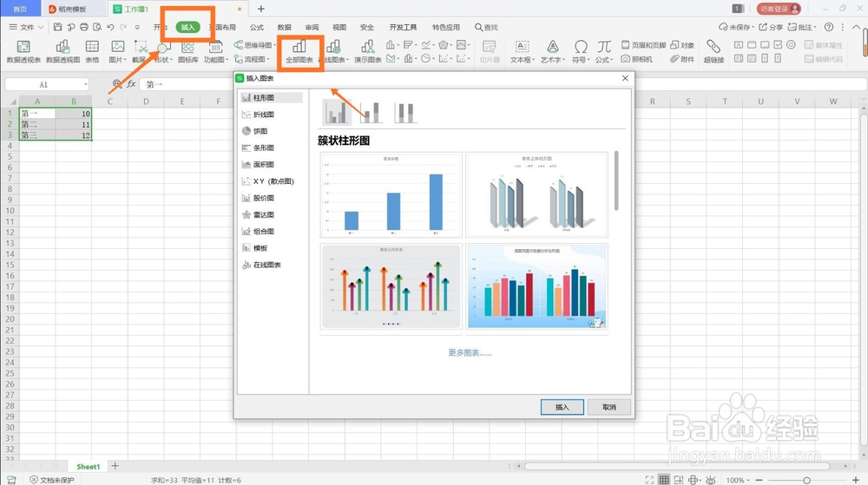Open 全部图表 all charts button
Image resolution: width=868 pixels, height=485 pixels.
tap(299, 51)
